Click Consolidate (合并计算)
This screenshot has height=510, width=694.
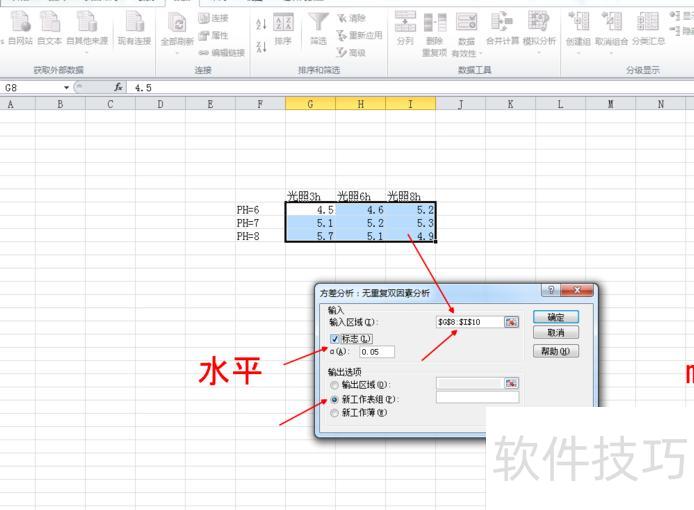(x=502, y=28)
